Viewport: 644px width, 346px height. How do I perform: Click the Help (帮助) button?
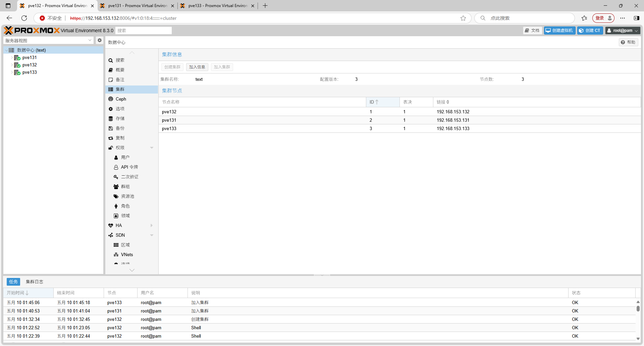tap(628, 42)
